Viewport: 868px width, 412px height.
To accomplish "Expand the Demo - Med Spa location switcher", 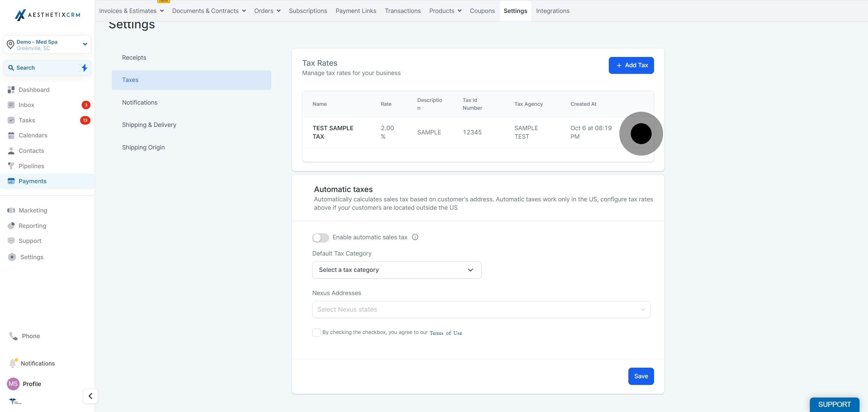I will [47, 45].
